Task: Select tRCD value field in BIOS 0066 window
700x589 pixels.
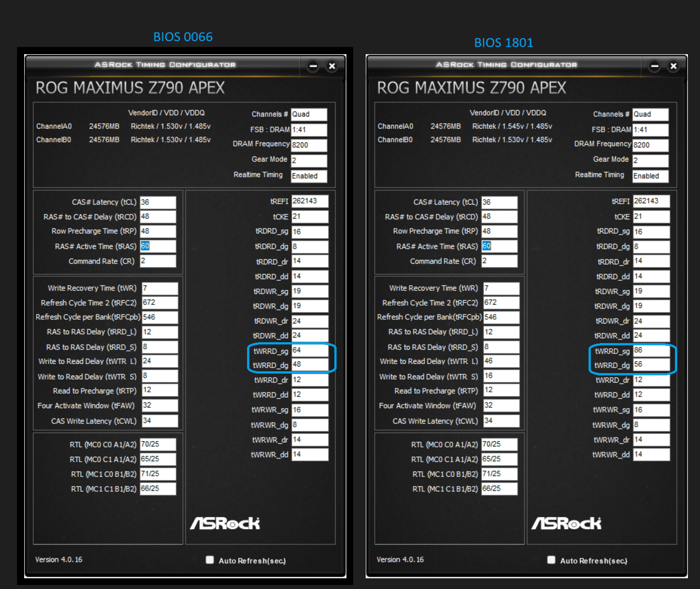Action: pyautogui.click(x=158, y=217)
